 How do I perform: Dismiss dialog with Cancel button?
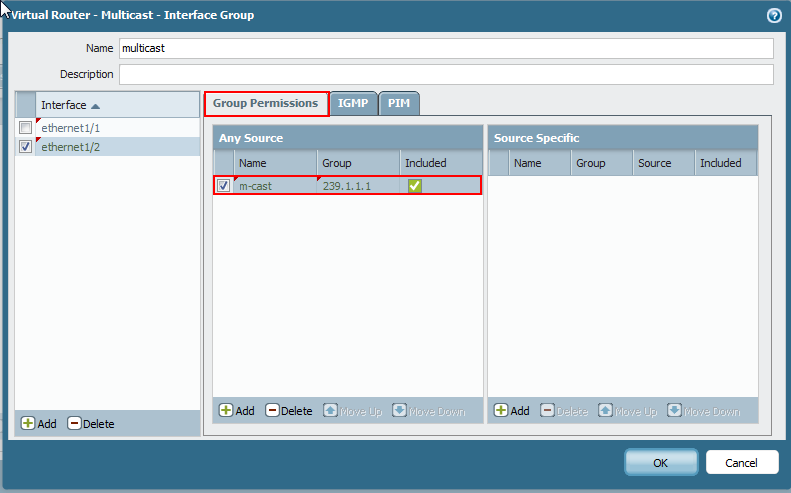(742, 462)
